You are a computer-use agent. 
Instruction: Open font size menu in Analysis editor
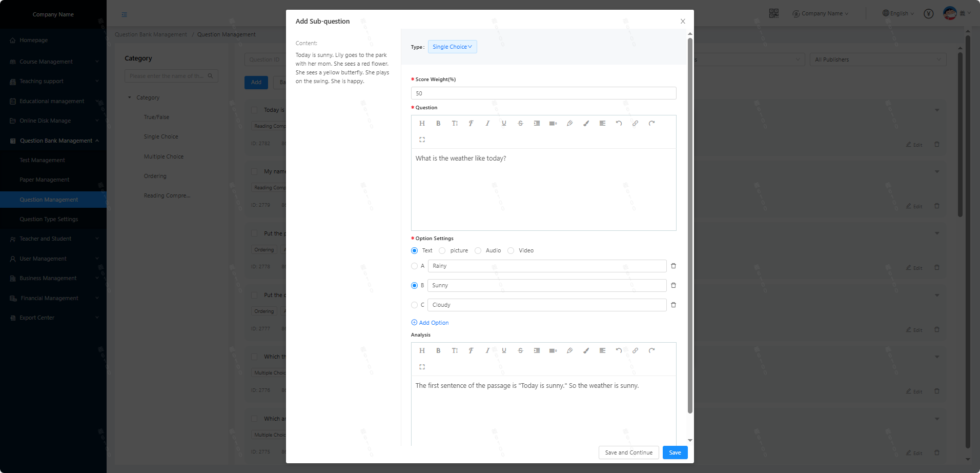pyautogui.click(x=455, y=350)
